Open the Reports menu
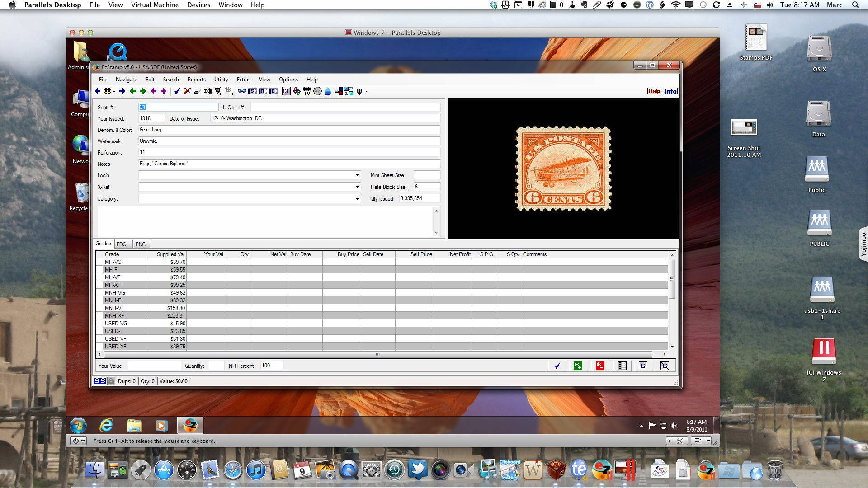This screenshot has width=868, height=488. point(196,80)
